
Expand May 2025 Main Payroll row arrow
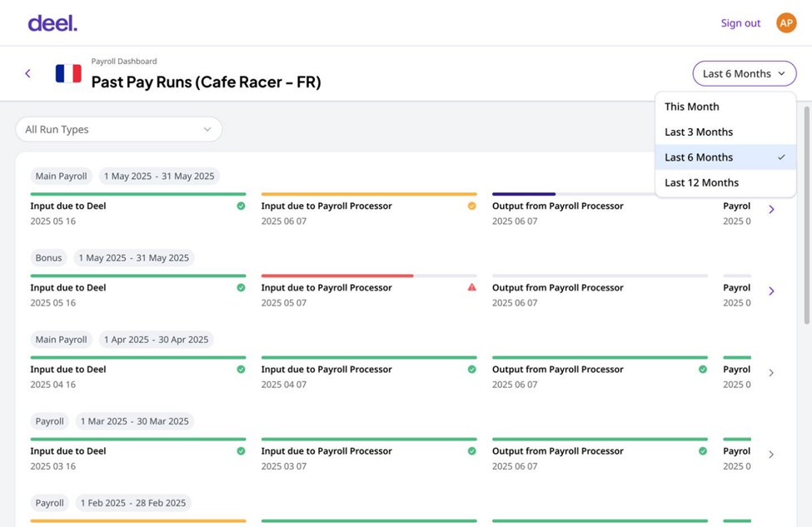[x=771, y=209]
